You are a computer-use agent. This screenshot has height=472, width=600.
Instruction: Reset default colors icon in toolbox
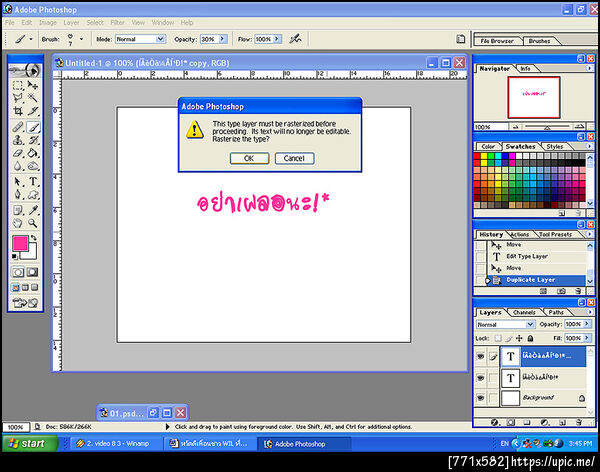15,256
